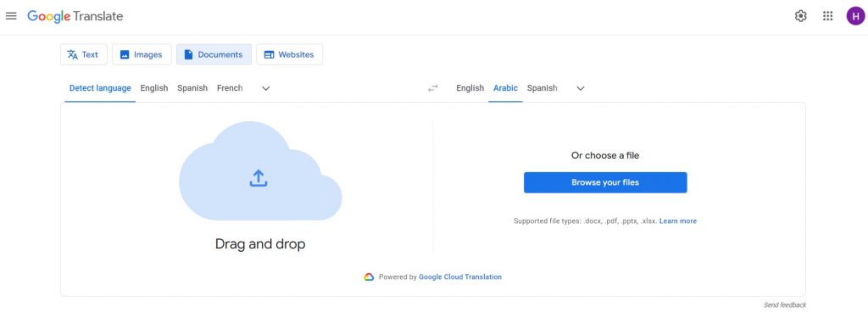This screenshot has height=318, width=868.
Task: Open the hamburger main menu
Action: [x=11, y=16]
